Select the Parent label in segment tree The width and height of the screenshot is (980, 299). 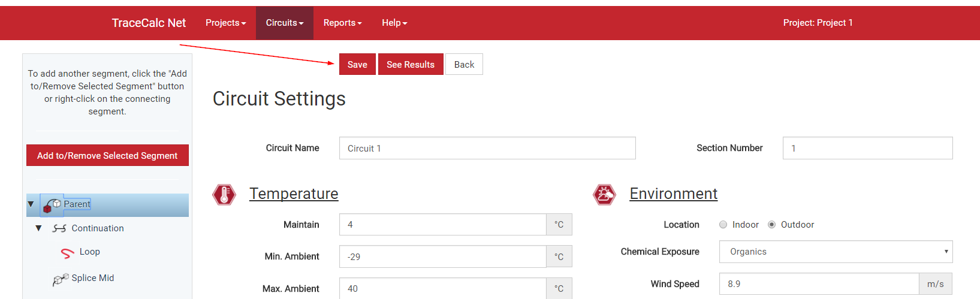[x=77, y=204]
